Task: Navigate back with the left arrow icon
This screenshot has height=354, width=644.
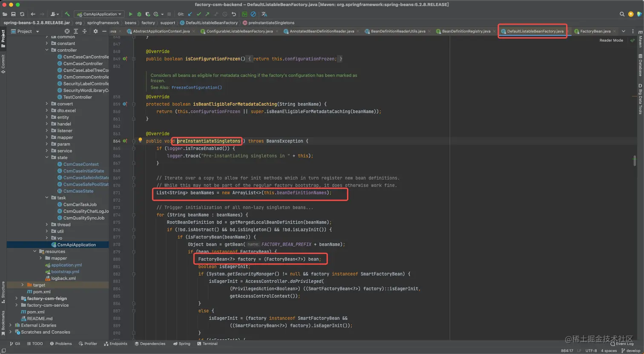Action: 33,14
